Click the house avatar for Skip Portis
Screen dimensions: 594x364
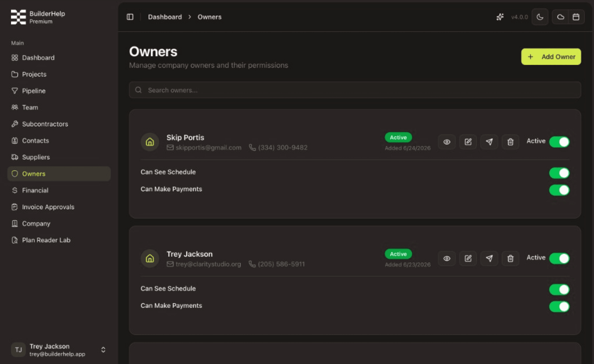tap(150, 142)
